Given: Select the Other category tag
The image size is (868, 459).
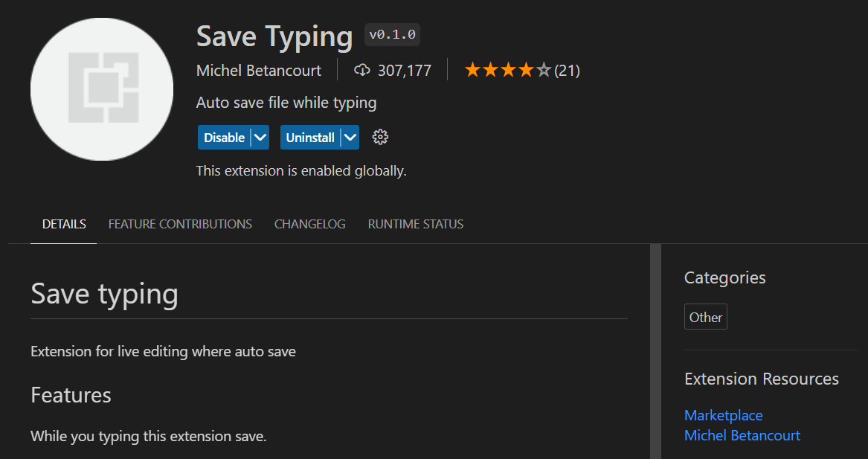Looking at the screenshot, I should (x=705, y=317).
